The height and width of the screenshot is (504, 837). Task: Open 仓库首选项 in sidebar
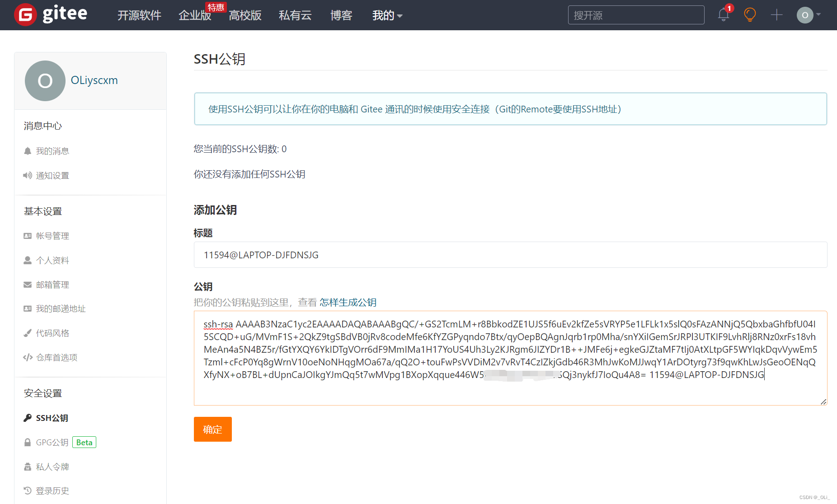(57, 357)
